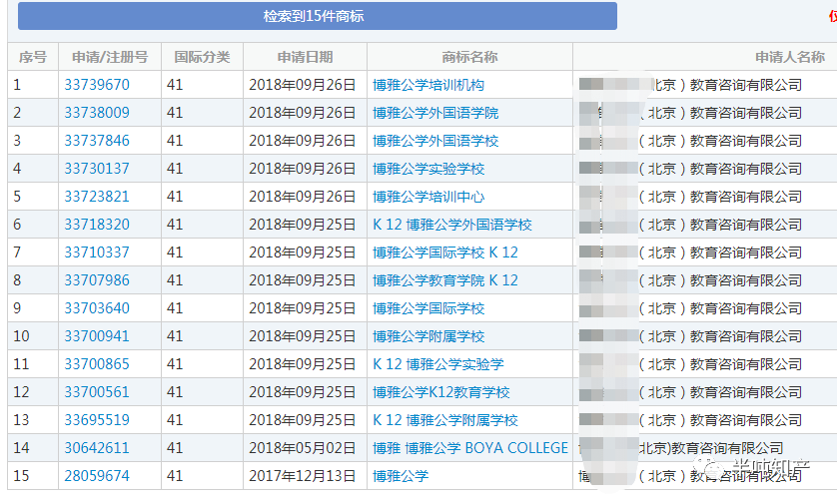Viewport: 837px width, 504px height.
Task: Open trademark 博雅 博雅公学 BOYA COLLEGE
Action: pyautogui.click(x=470, y=448)
